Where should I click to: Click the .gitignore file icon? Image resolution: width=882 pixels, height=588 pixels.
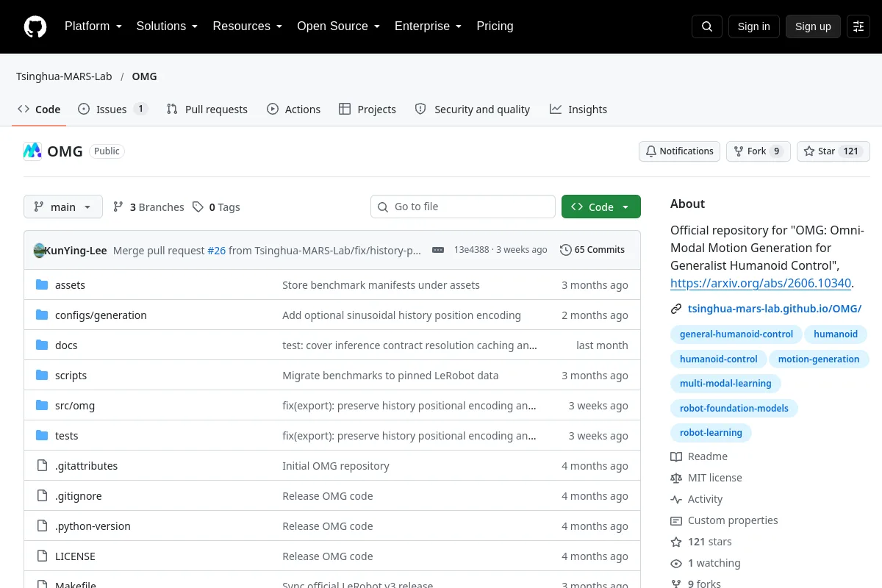tap(42, 496)
